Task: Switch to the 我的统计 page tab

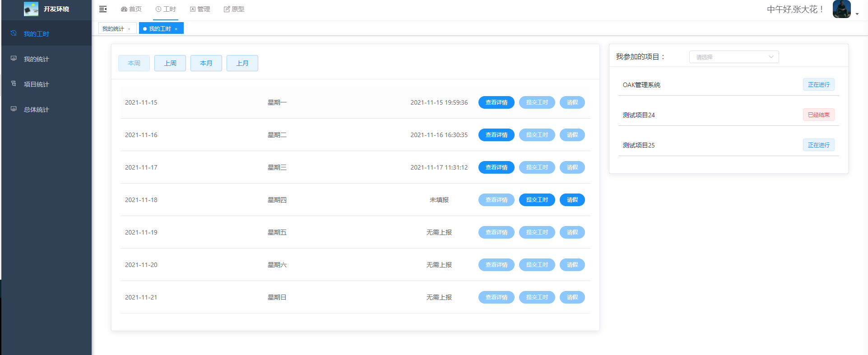Action: click(113, 28)
